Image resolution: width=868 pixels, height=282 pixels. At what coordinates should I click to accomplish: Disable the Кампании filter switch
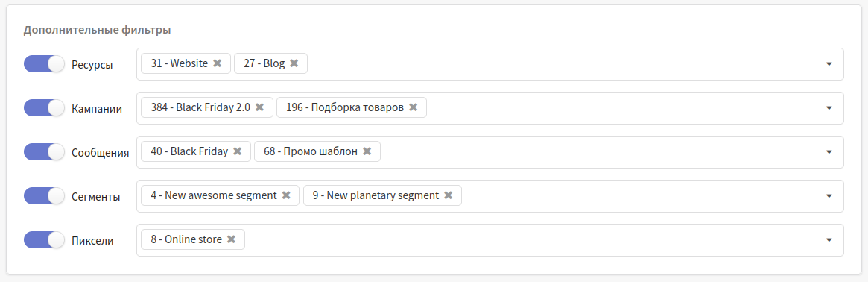(x=44, y=107)
